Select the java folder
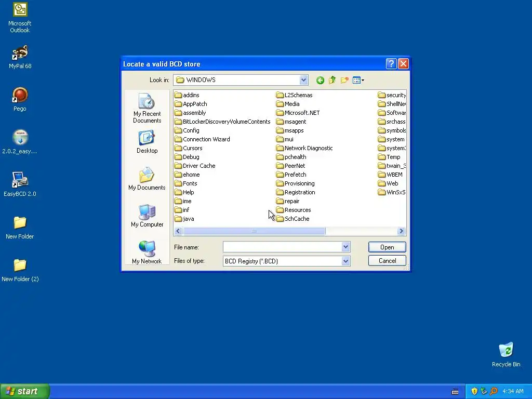 (184, 219)
